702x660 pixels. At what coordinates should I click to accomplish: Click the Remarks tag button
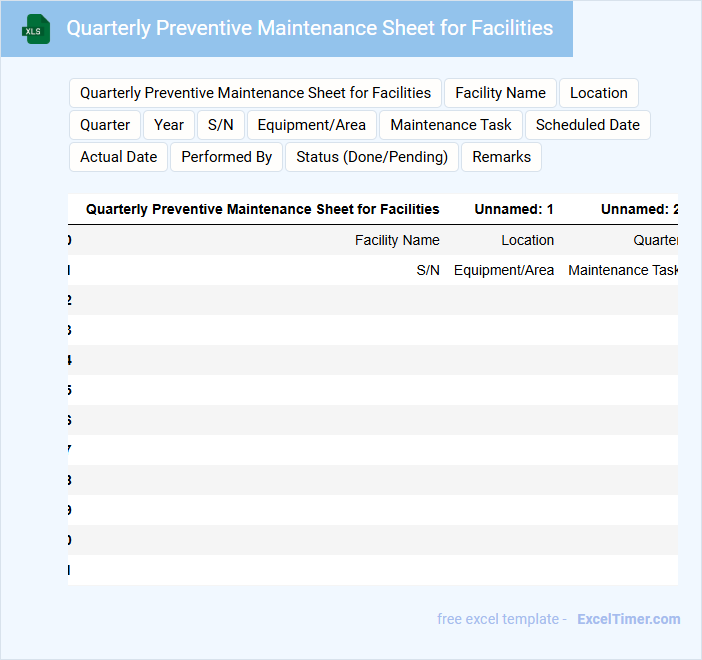501,157
